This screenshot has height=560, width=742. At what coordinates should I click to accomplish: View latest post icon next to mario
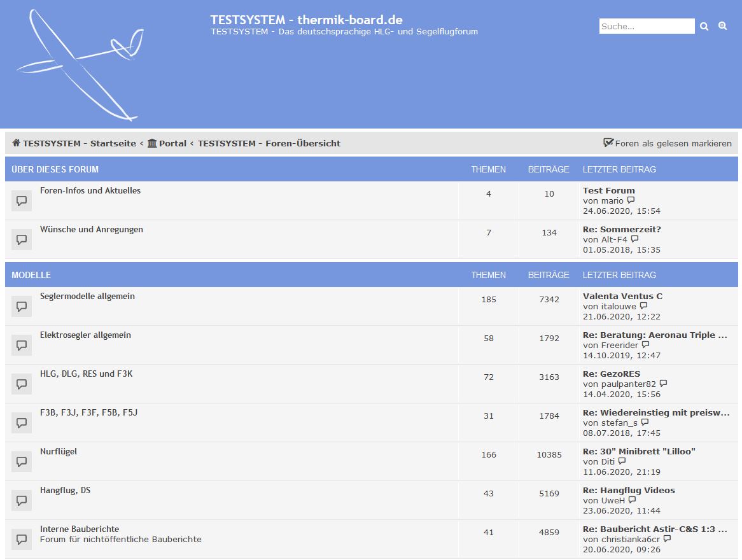coord(631,200)
